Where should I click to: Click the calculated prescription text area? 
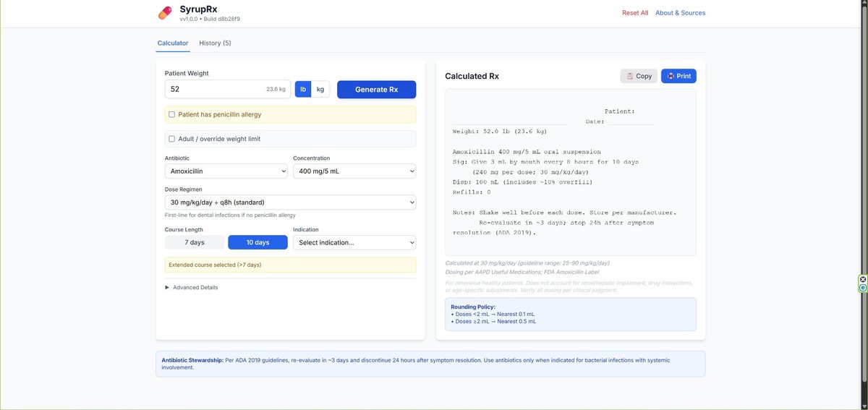(571, 172)
